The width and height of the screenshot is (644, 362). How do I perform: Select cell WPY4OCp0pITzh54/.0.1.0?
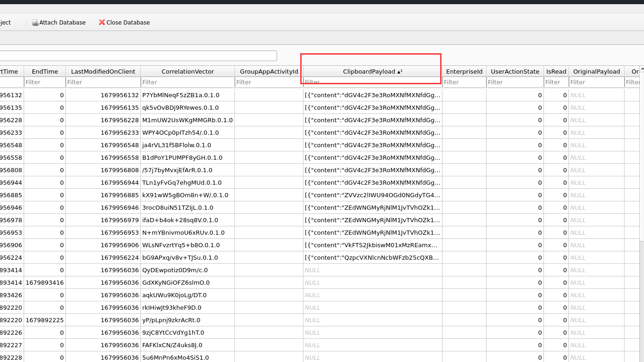click(x=188, y=132)
